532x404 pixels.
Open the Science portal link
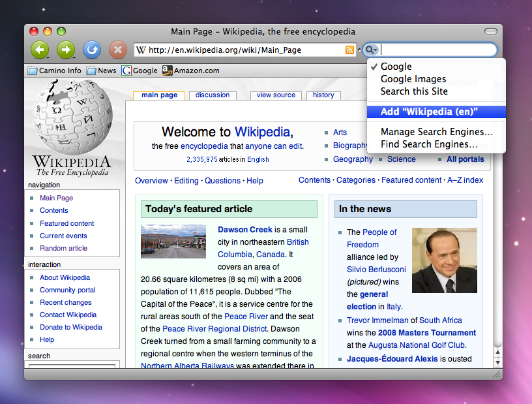(402, 159)
